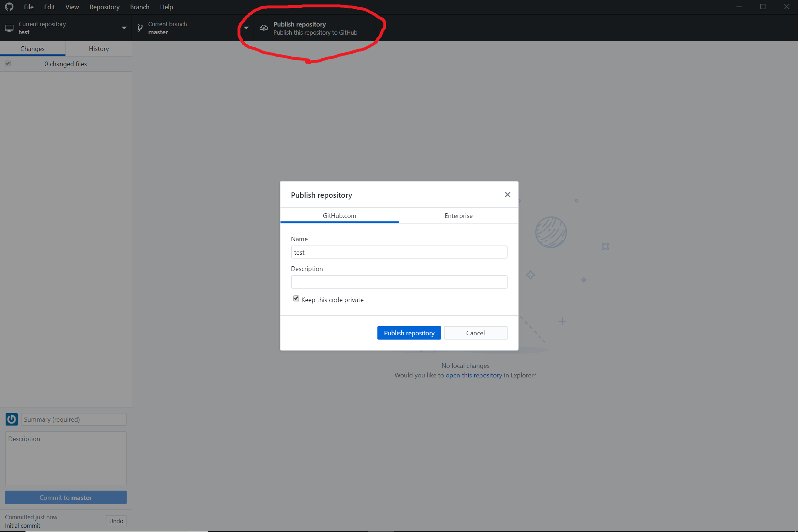Viewport: 798px width, 532px height.
Task: Close the Publish repository dialog with X
Action: pyautogui.click(x=507, y=195)
